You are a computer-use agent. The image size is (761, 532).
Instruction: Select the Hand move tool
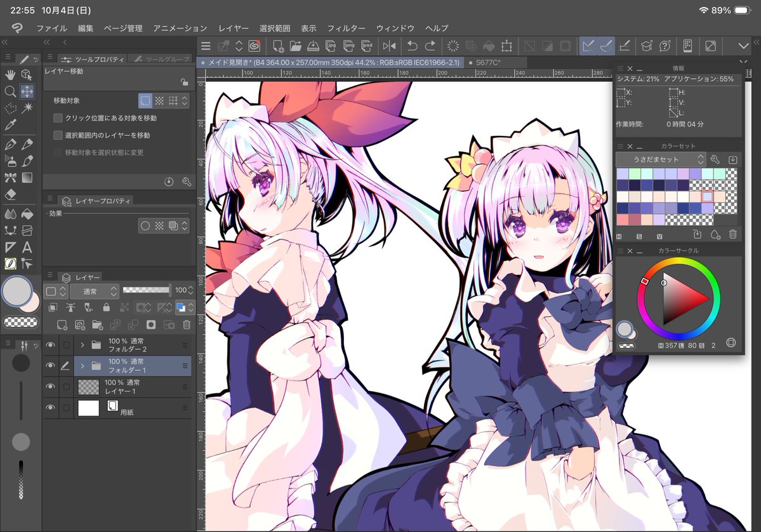click(x=10, y=75)
